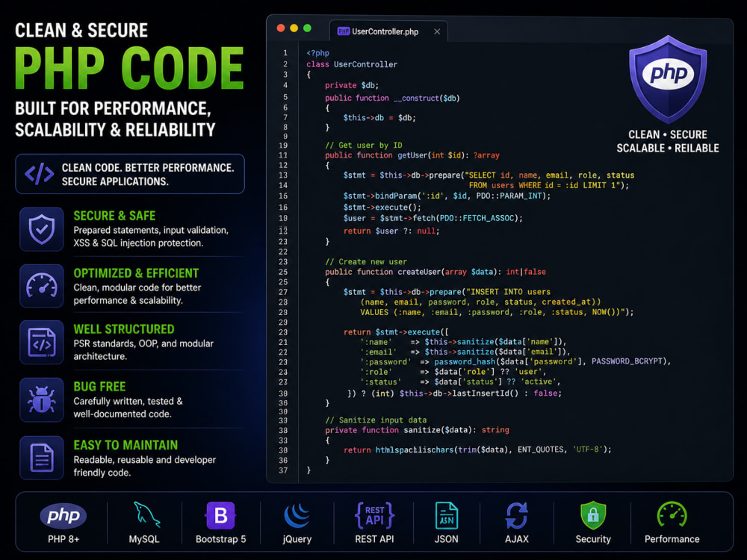Click the 'return $user ?: null;' line
Viewport: 747px width, 560px height.
pyautogui.click(x=391, y=231)
